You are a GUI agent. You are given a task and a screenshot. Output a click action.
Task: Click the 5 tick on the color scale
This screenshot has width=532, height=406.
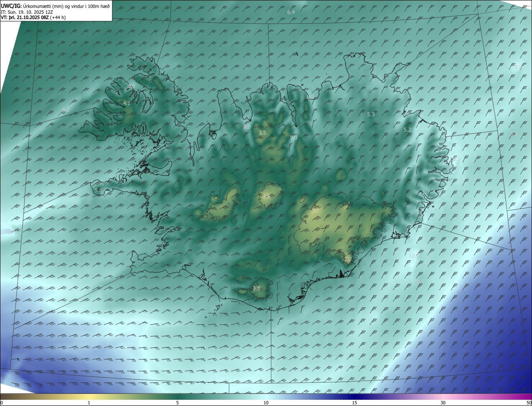(177, 403)
